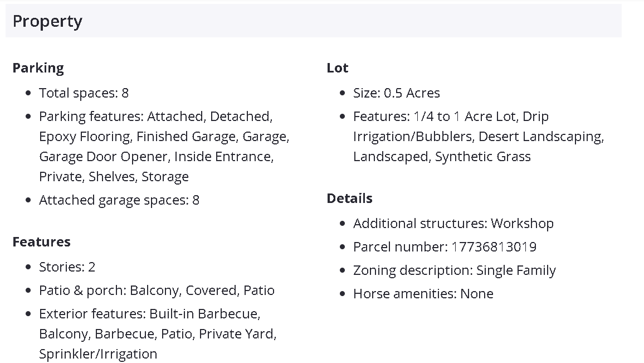Select the Size: 0.5 Acres item
The image size is (644, 363).
pos(396,93)
